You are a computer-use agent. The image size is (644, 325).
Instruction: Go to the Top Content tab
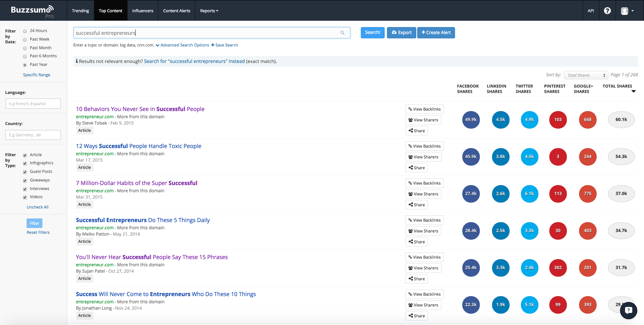click(x=111, y=11)
